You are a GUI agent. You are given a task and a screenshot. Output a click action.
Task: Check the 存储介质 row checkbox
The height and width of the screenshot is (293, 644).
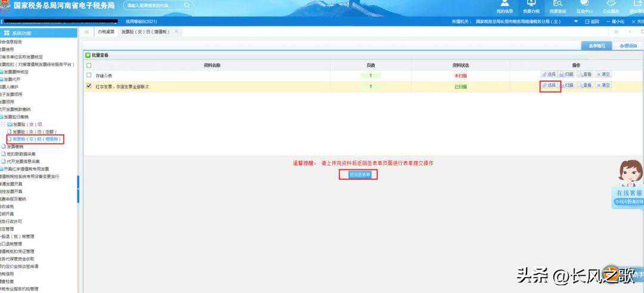pyautogui.click(x=89, y=75)
